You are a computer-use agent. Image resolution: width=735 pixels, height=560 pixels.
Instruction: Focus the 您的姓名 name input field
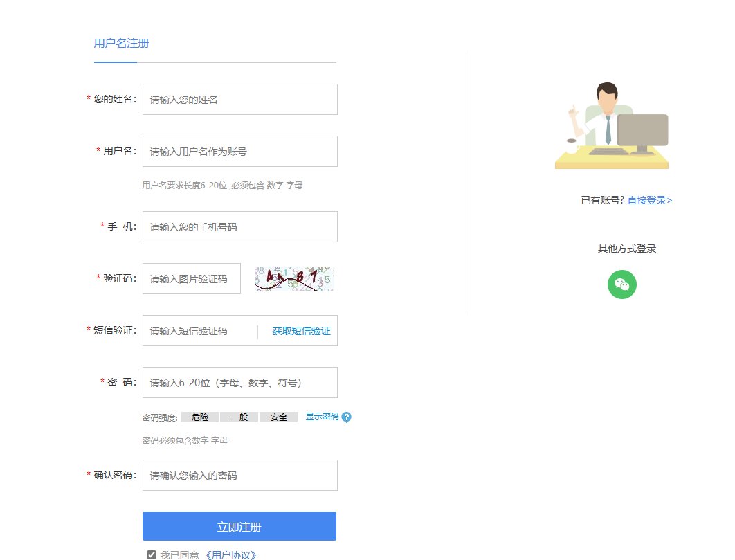pos(239,99)
